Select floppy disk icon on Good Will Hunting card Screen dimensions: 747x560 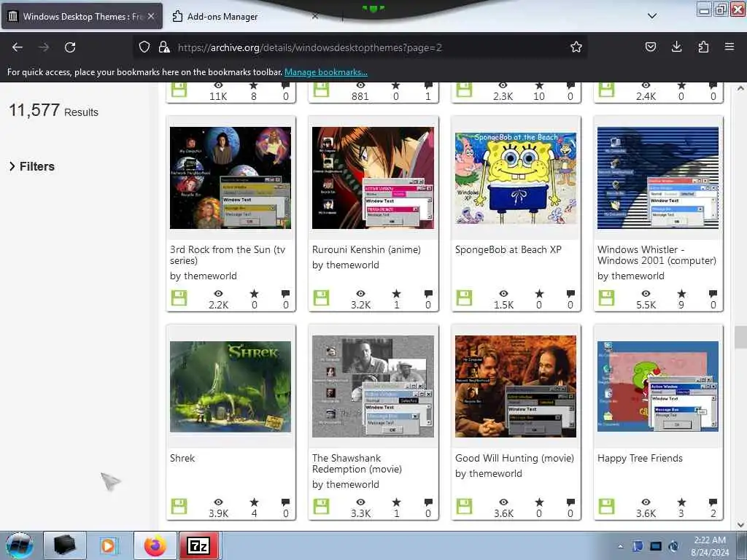click(464, 506)
